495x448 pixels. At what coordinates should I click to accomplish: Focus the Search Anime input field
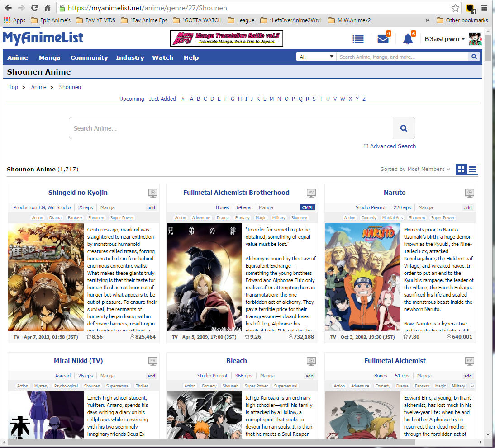point(231,128)
